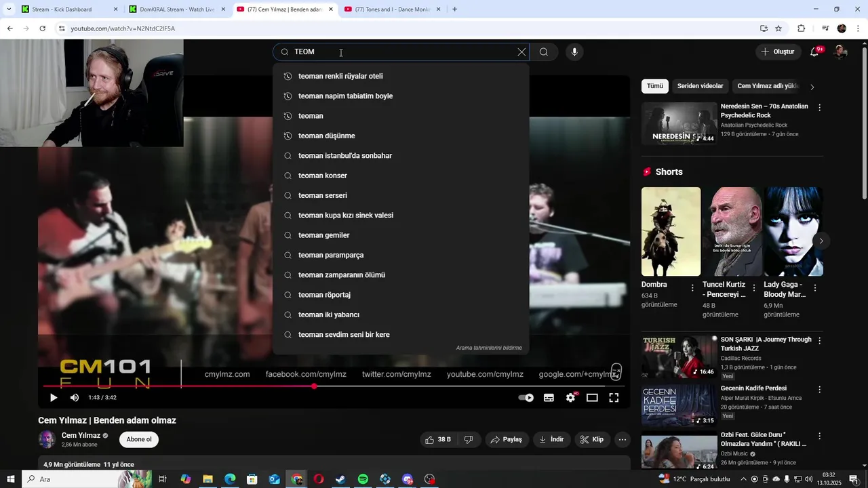Open the Tuncel Kurtiz short

coord(732,231)
